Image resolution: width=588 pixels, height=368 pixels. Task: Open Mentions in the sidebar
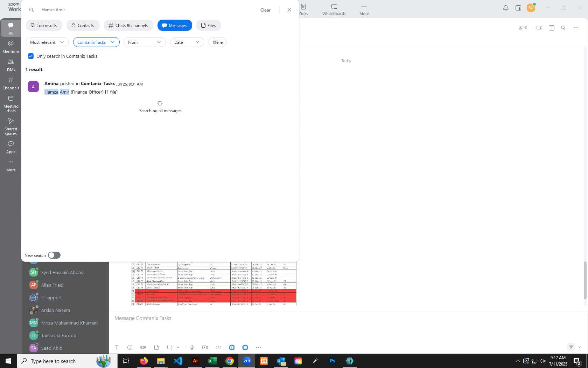(x=11, y=47)
